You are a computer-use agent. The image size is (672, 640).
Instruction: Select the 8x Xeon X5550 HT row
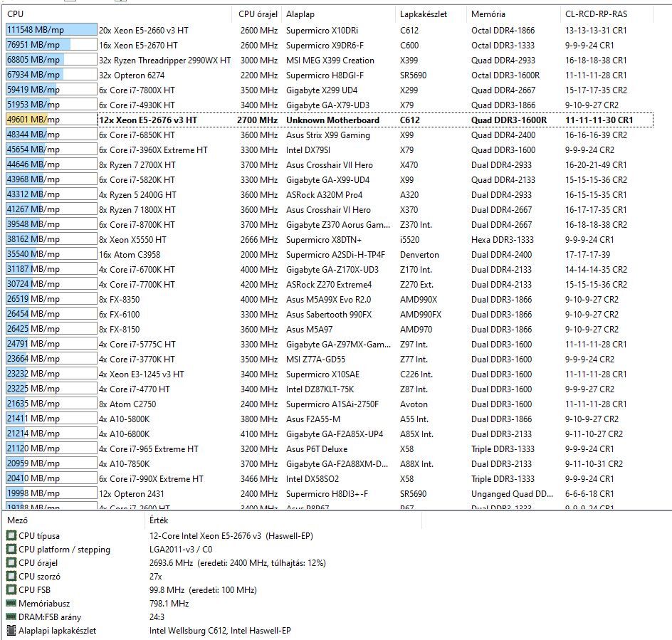click(329, 240)
